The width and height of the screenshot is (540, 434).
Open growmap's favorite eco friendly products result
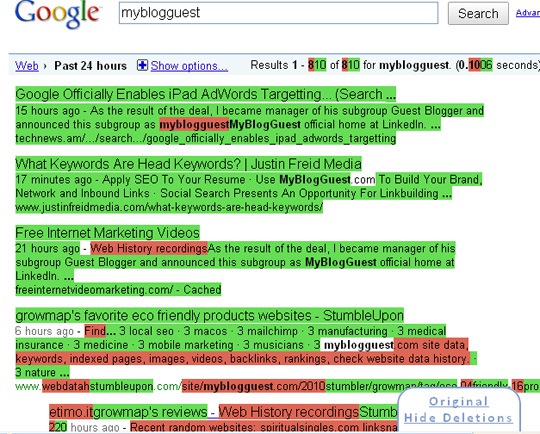[x=209, y=315]
